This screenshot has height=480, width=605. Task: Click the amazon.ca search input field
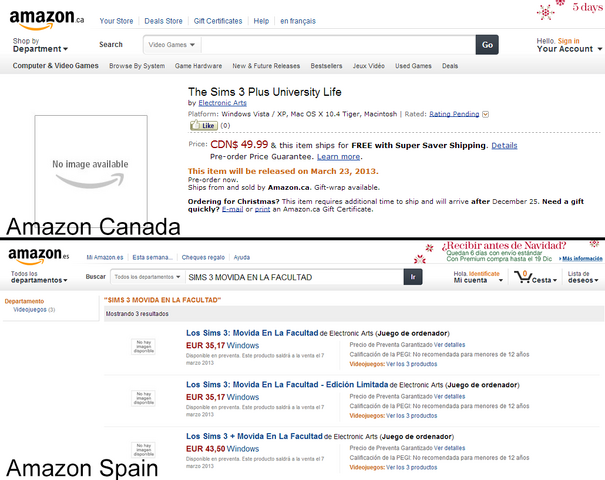[338, 45]
